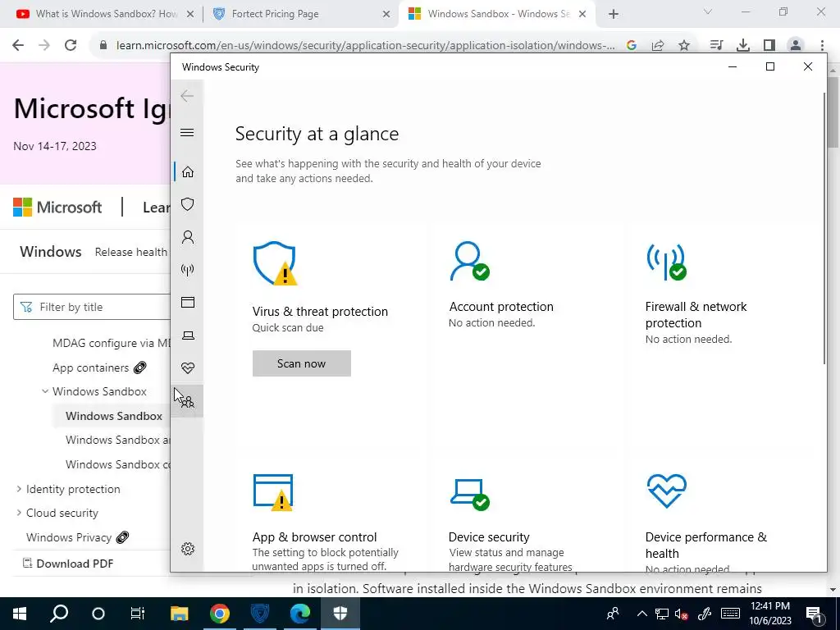Click the Windows Security window scrollbar
Screen dimensions: 840x630
pos(824,229)
